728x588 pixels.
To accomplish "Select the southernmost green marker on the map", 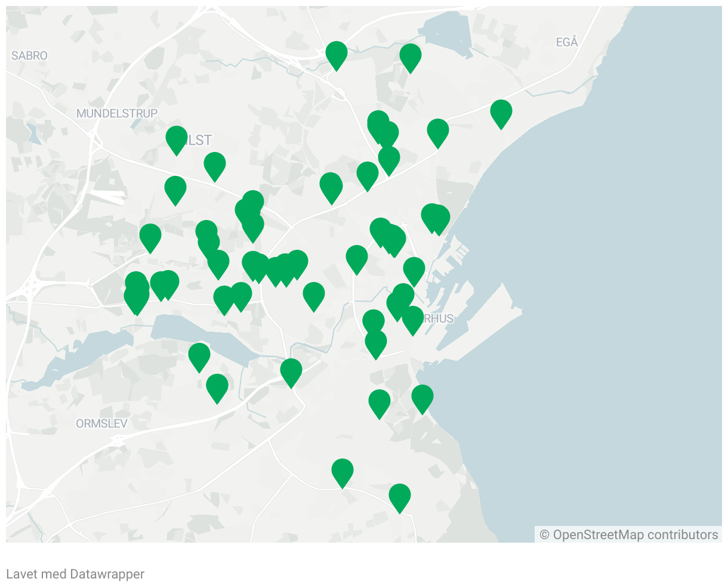I will click(x=400, y=496).
